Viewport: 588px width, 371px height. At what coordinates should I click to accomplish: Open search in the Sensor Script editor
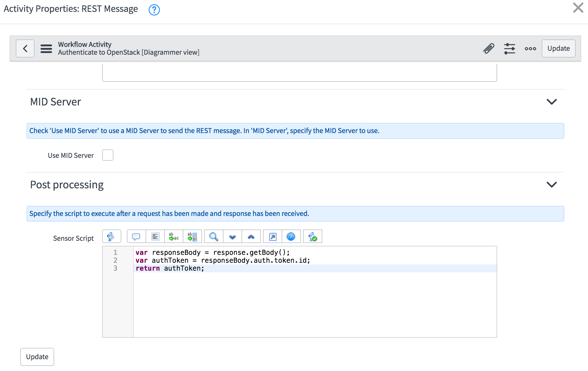coord(214,237)
